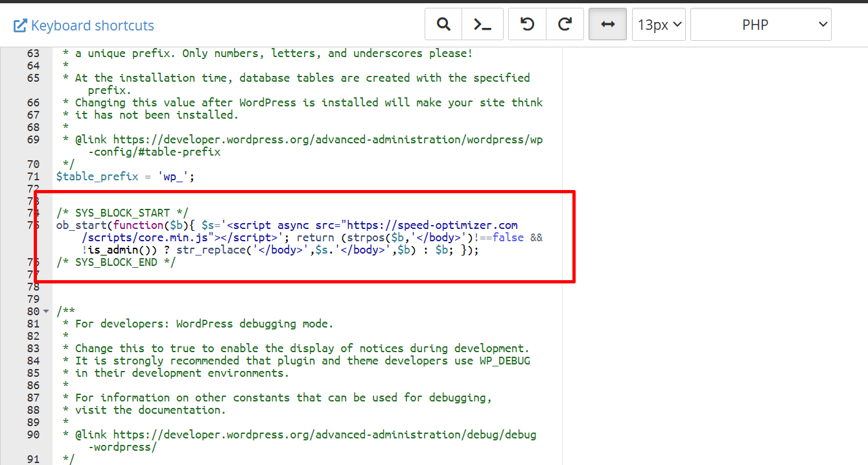Click the line starting 'For information on other constants'
Screen dimensions: 868x465
coord(283,398)
